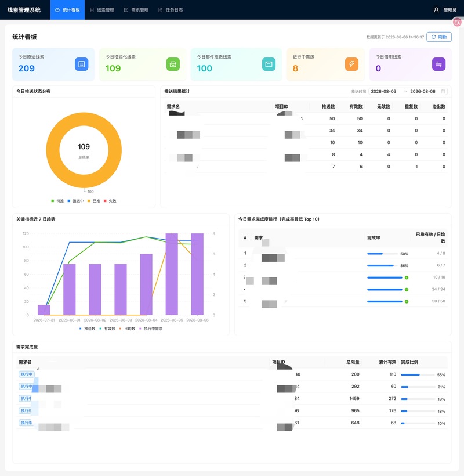Toggle the 日均数 series in the trend legend
The image size is (464, 476).
coord(128,329)
